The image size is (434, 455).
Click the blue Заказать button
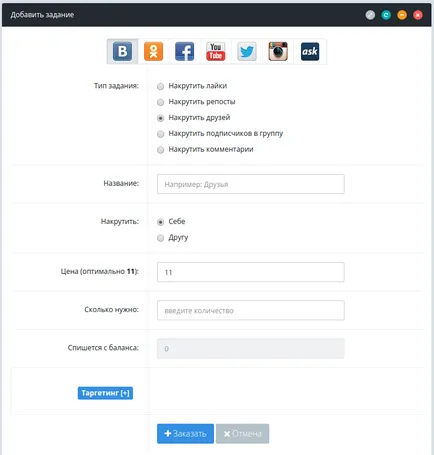pyautogui.click(x=185, y=433)
